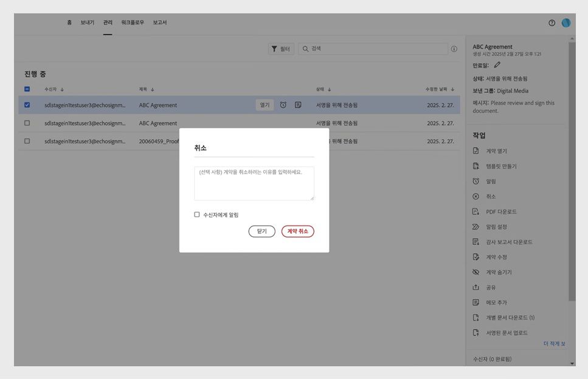Click PDF 다운로드 action link
The height and width of the screenshot is (379, 588).
[502, 211]
